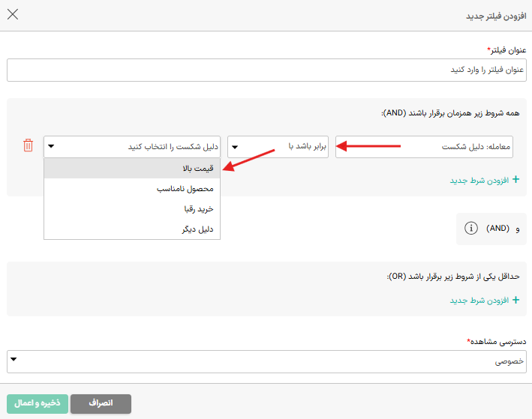Click the 'معامله: دلیل شکست' field selector
The height and width of the screenshot is (419, 532).
click(424, 147)
